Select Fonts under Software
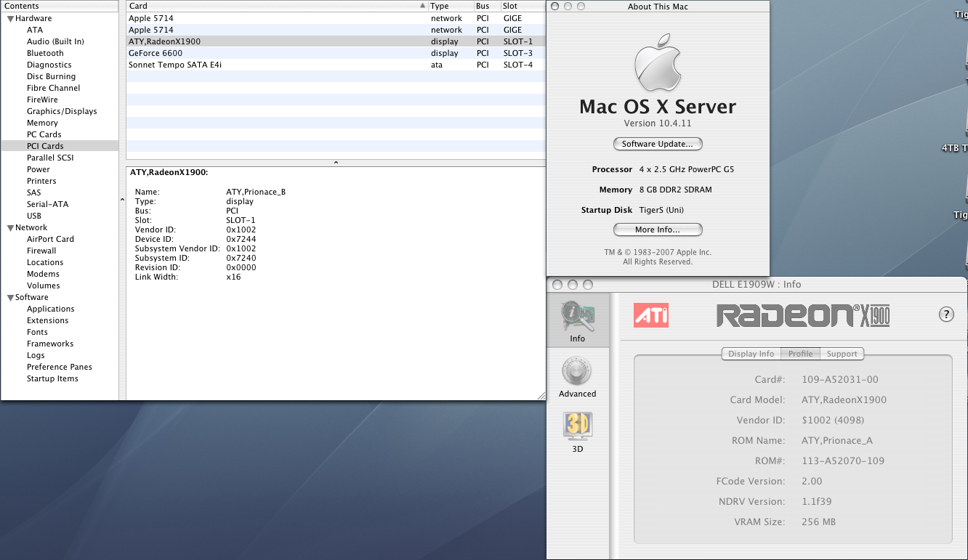This screenshot has height=560, width=968. pyautogui.click(x=37, y=332)
